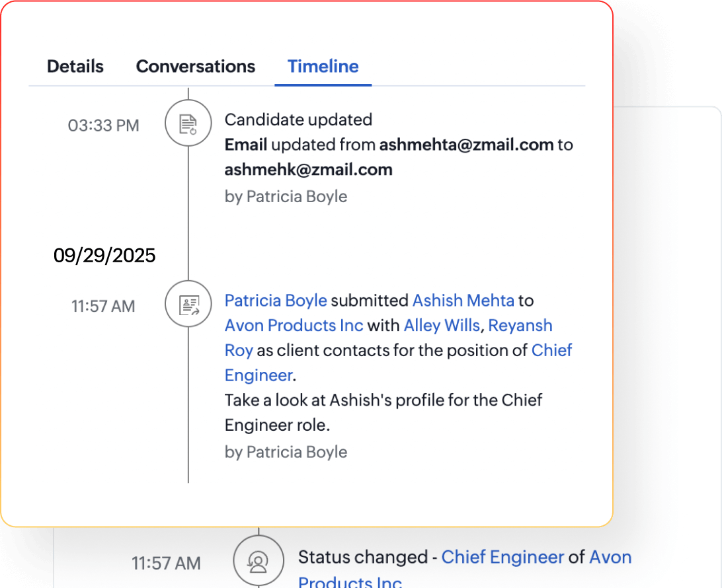View the Avon Products Inc client page
Screen dimensions: 722x588
tap(294, 325)
